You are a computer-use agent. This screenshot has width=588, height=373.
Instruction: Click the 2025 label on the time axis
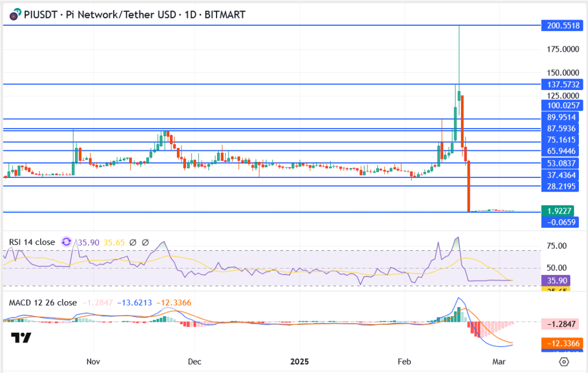pyautogui.click(x=299, y=362)
